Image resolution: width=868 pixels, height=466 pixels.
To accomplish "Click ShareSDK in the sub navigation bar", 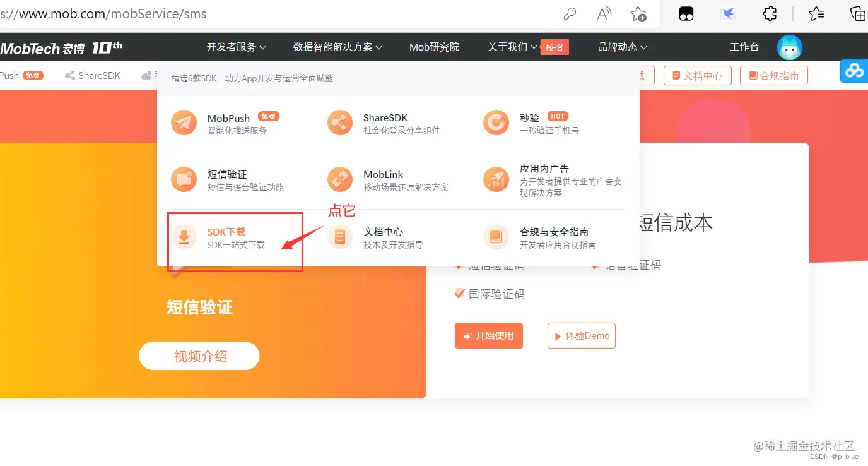I will pyautogui.click(x=93, y=76).
